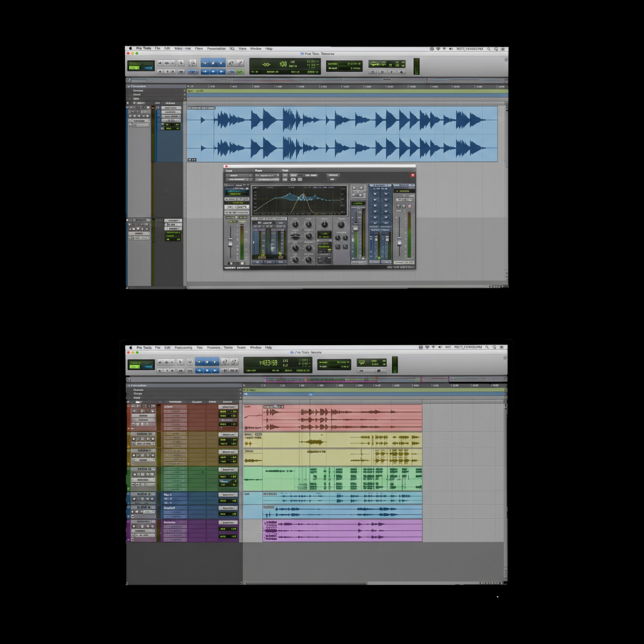The width and height of the screenshot is (644, 644).
Task: Open Spotlight search in the lower menu bar
Action: coord(487,347)
